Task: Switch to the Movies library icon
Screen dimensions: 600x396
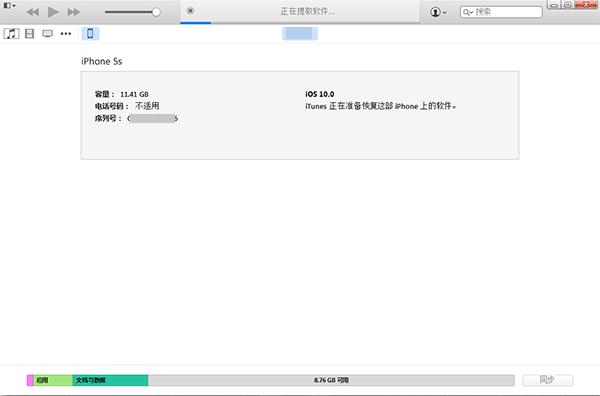Action: coord(29,34)
